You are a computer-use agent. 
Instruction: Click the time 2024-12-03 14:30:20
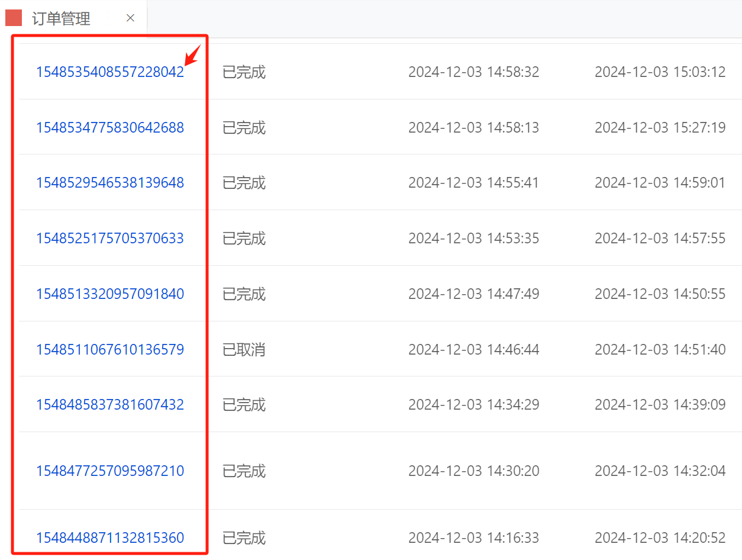pyautogui.click(x=474, y=471)
